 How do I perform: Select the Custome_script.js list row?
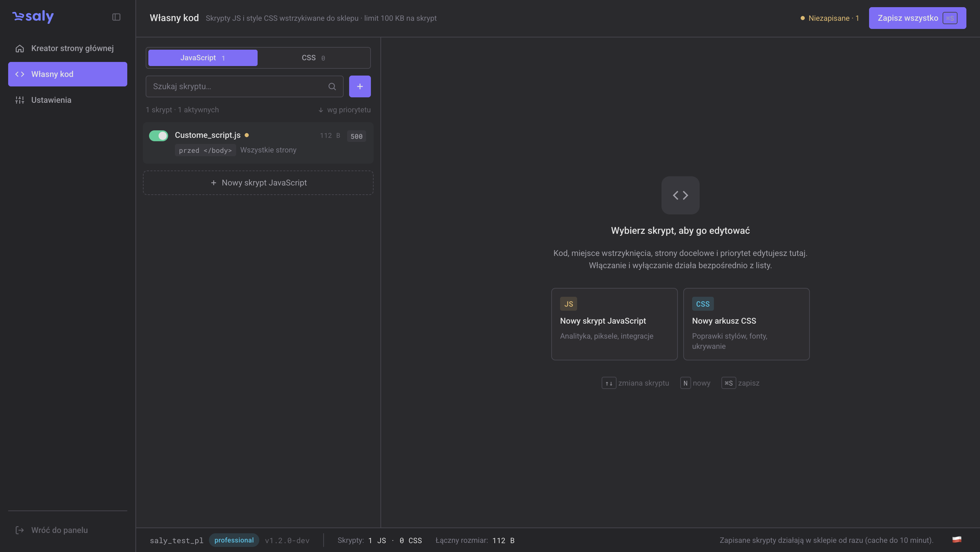[x=258, y=143]
